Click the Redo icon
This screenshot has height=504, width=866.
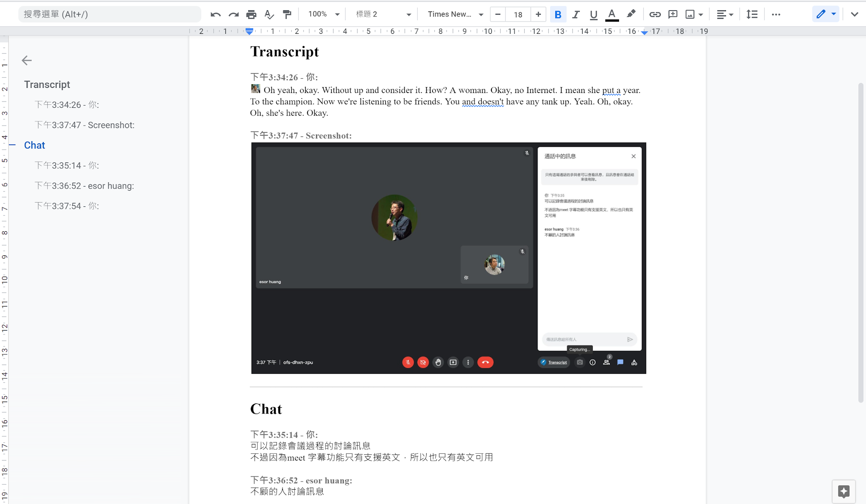pos(233,14)
